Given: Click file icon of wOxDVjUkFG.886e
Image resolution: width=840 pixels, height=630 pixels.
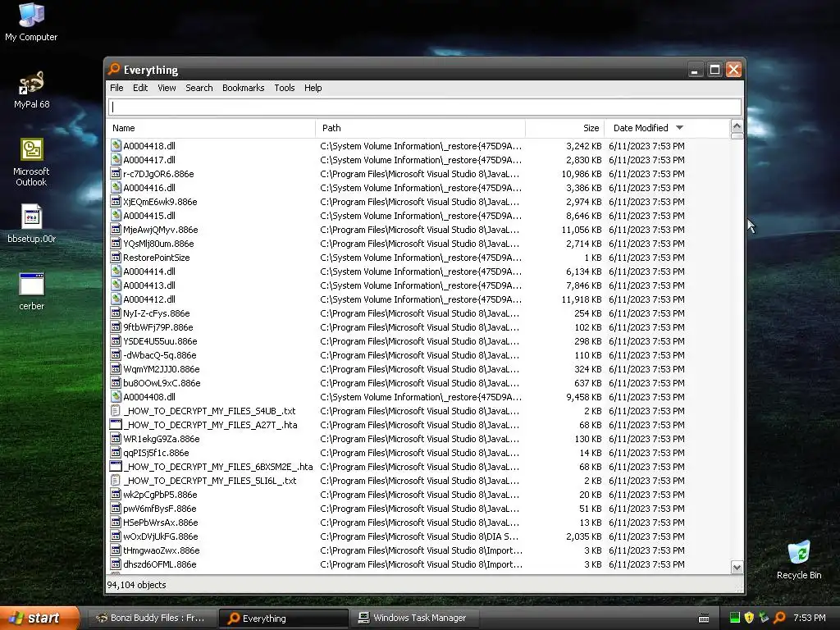Looking at the screenshot, I should click(x=116, y=536).
